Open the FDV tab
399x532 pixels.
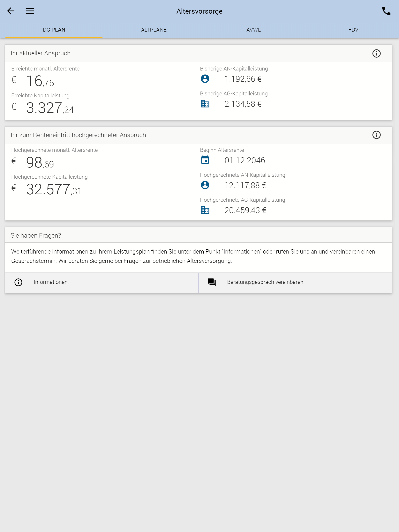[353, 30]
